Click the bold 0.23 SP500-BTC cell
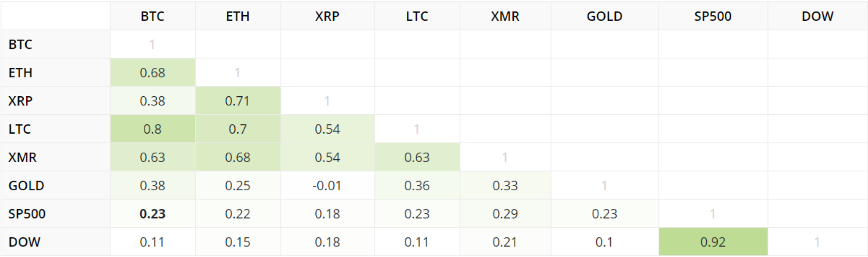Image resolution: width=868 pixels, height=257 pixels. click(x=153, y=214)
